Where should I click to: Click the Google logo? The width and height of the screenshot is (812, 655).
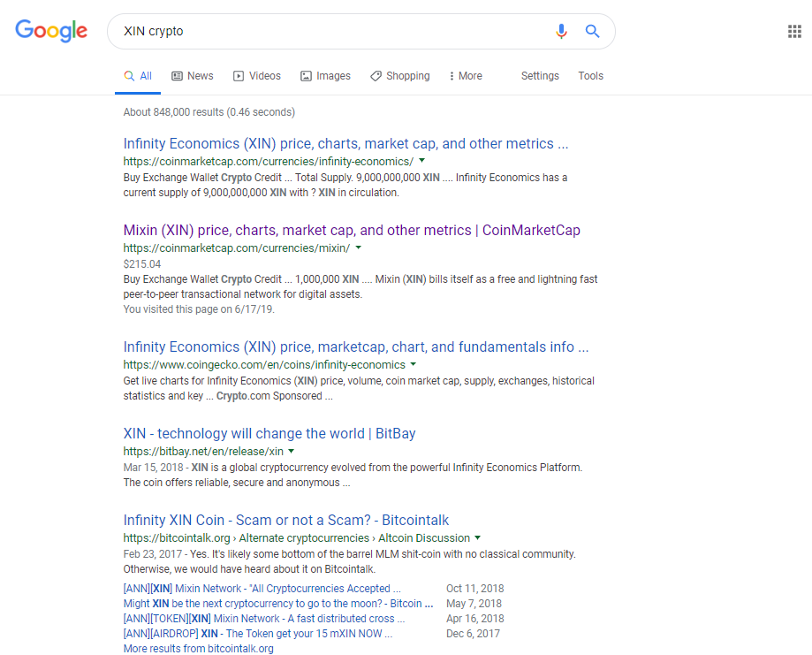pos(51,31)
